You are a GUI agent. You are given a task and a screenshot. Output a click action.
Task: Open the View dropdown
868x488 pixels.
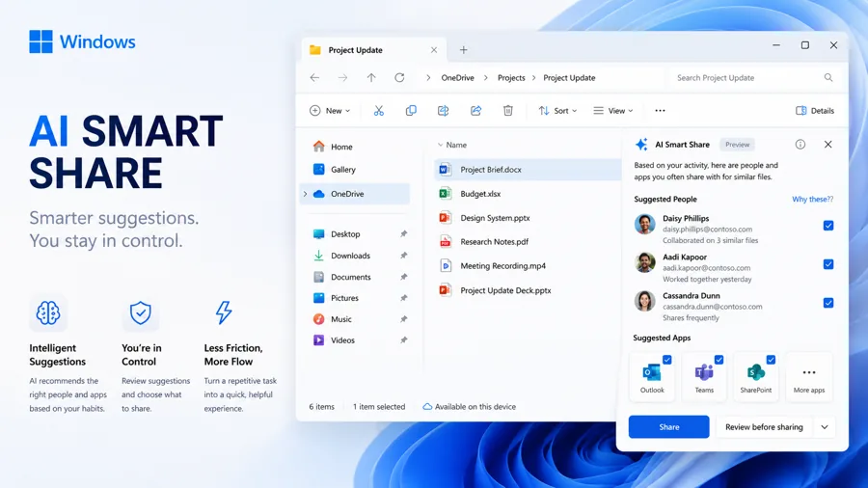pyautogui.click(x=613, y=111)
